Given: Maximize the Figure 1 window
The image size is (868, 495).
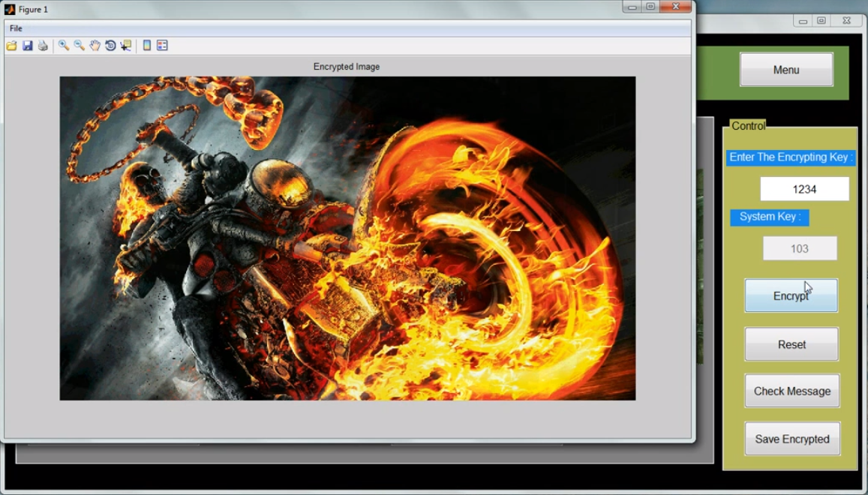Looking at the screenshot, I should point(650,7).
